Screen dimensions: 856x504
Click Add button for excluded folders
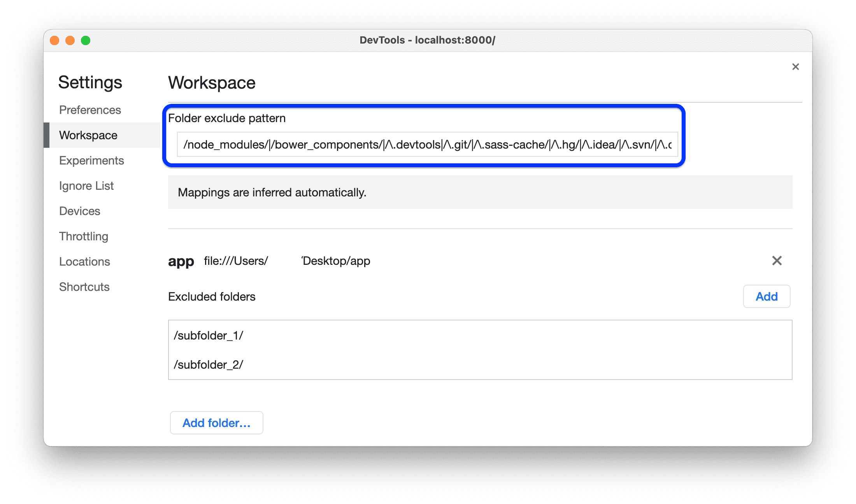coord(767,296)
